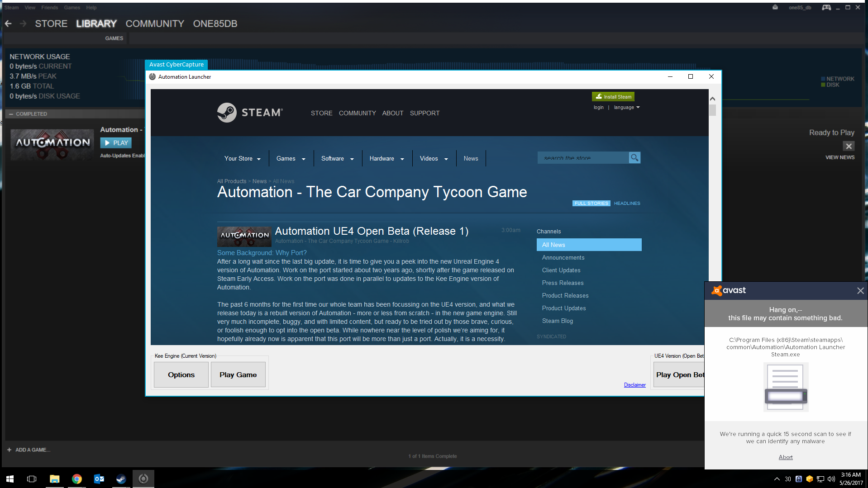Expand the Your Store dropdown
868x488 pixels.
pyautogui.click(x=242, y=159)
